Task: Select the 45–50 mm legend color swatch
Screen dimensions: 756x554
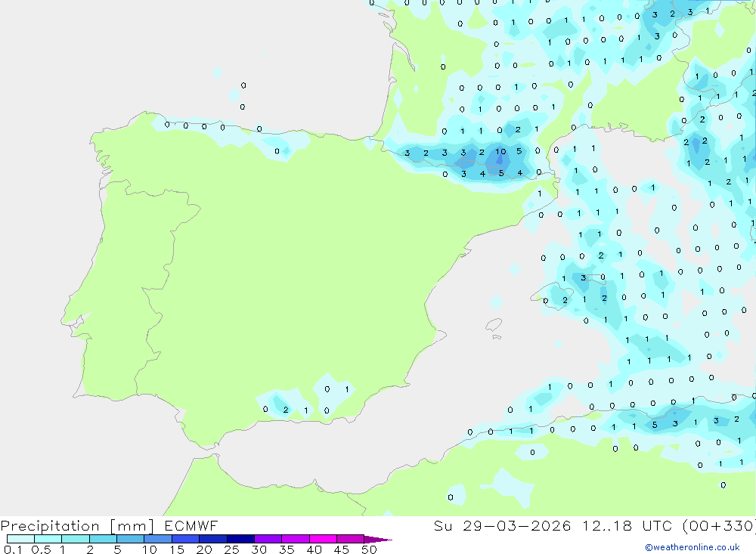Action: (350, 539)
